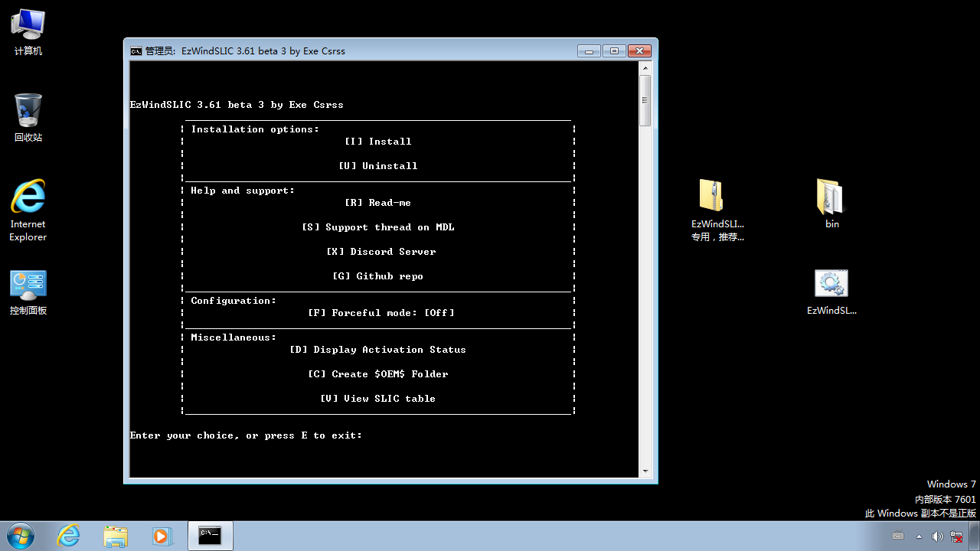Select the bin folder on desktop
The image size is (980, 551).
831,201
